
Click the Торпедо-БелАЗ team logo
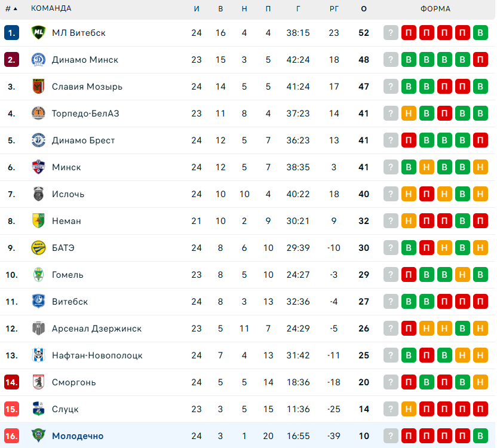tap(38, 113)
